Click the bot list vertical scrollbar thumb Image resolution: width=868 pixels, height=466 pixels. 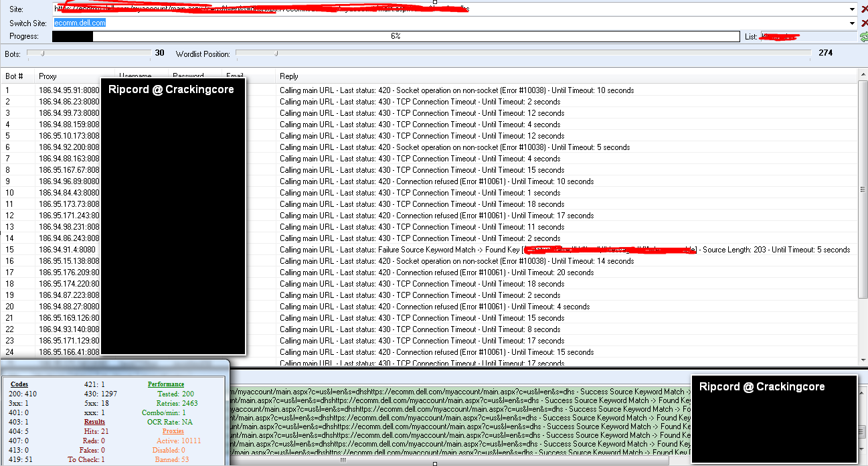tap(863, 191)
